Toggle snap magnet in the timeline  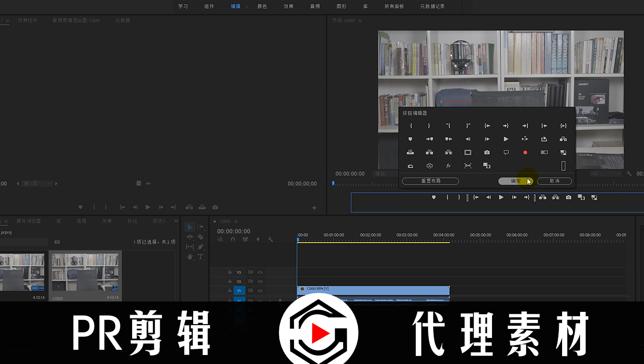point(233,240)
